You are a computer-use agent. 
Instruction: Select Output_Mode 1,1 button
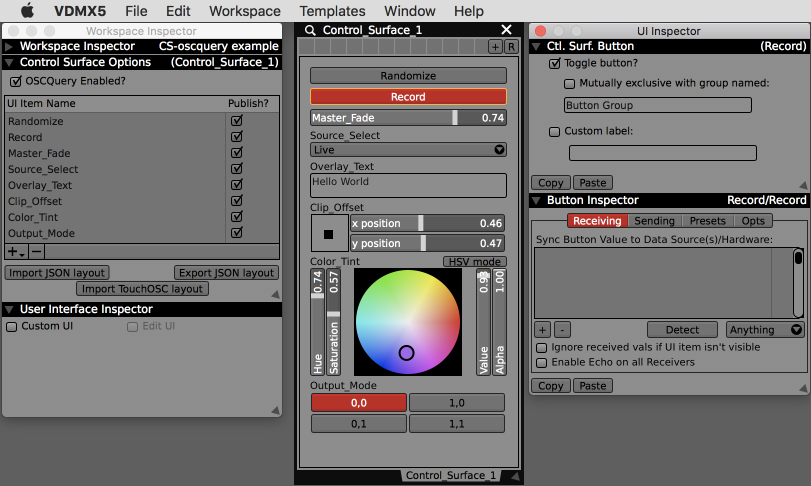[x=457, y=424]
